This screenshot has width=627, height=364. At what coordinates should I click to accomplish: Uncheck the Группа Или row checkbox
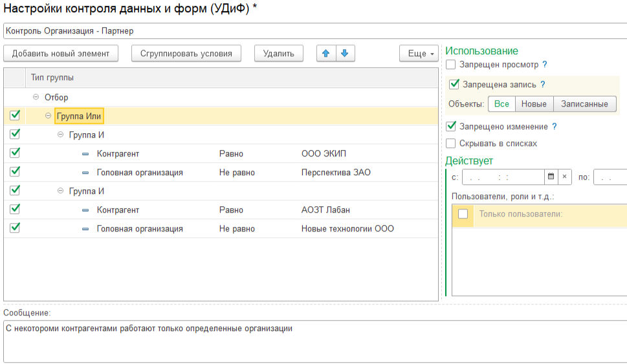pyautogui.click(x=15, y=116)
